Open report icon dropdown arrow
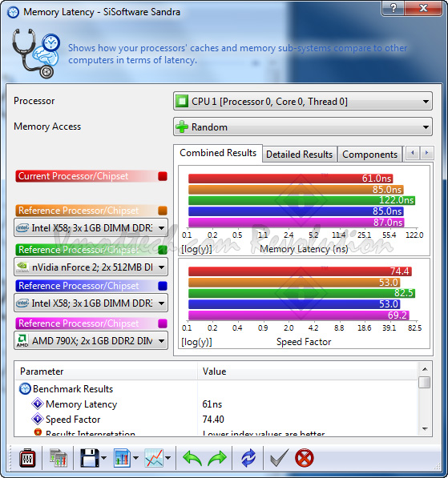Screen dimensions: 448x478 (135, 458)
